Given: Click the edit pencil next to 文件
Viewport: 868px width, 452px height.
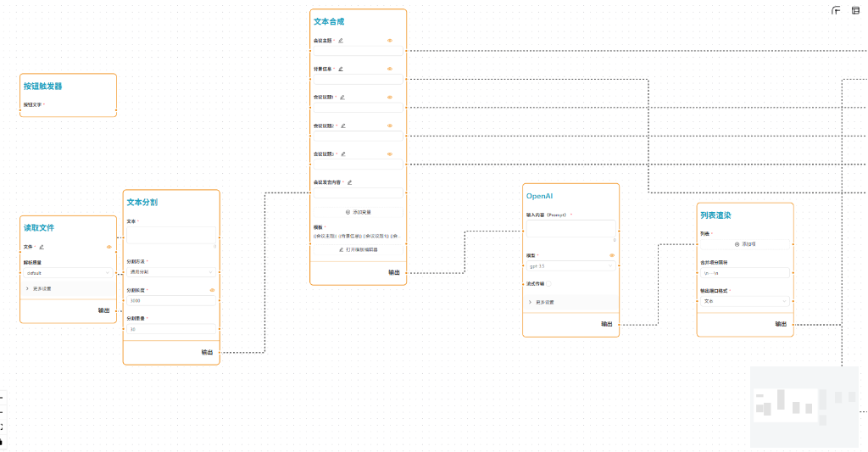Looking at the screenshot, I should click(41, 247).
